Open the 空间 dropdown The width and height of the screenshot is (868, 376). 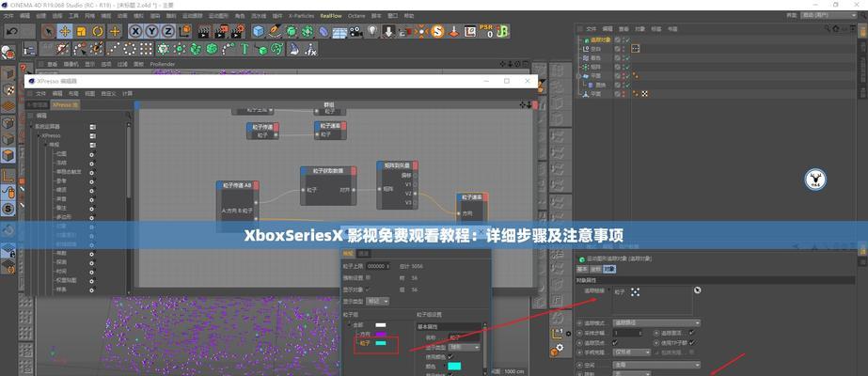[x=656, y=366]
